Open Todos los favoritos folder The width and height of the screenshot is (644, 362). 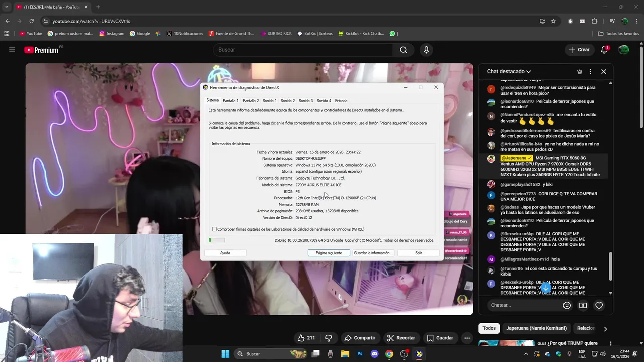point(618,34)
